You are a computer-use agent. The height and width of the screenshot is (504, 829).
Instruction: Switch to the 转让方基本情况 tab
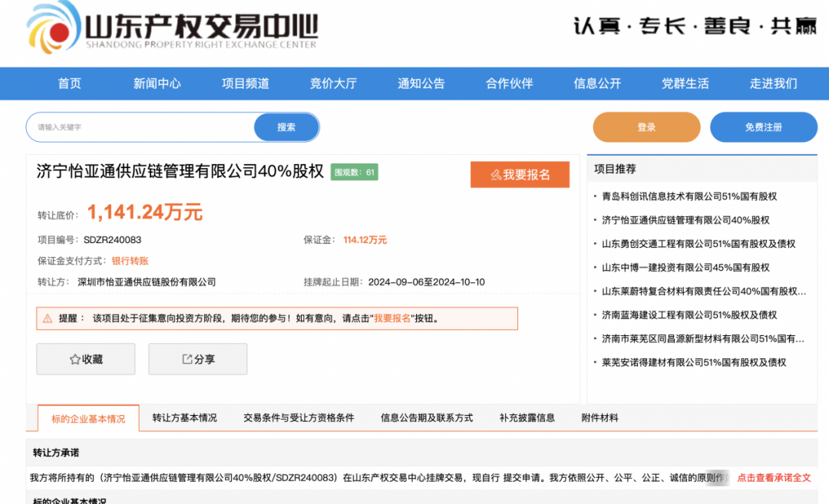[x=183, y=418]
